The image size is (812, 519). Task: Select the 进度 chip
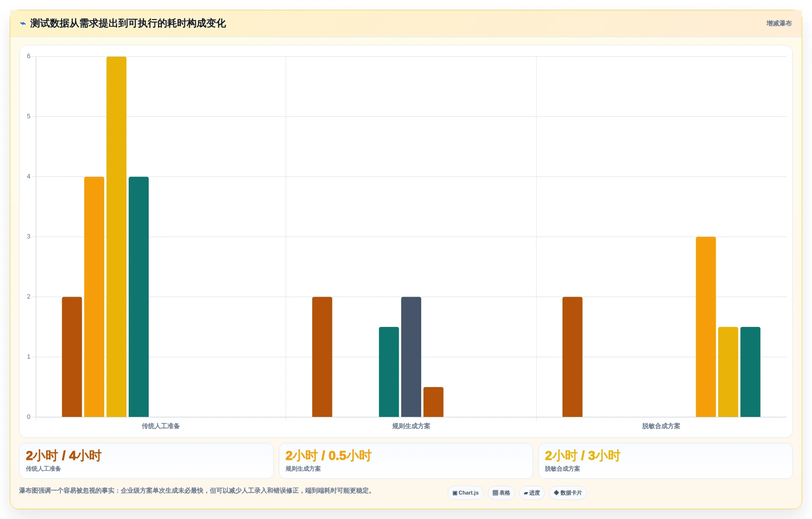click(532, 493)
